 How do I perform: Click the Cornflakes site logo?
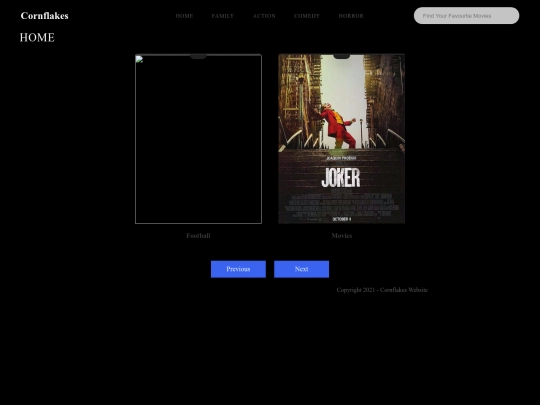pos(44,16)
